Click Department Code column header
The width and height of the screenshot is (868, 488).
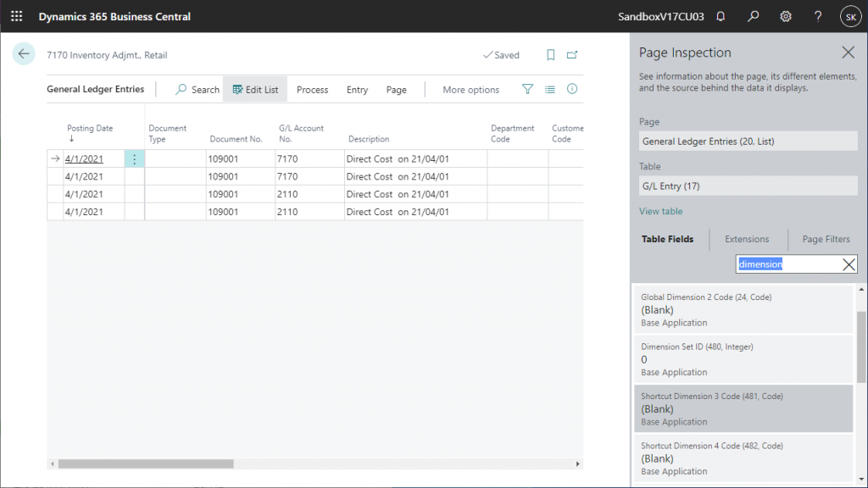click(x=512, y=133)
